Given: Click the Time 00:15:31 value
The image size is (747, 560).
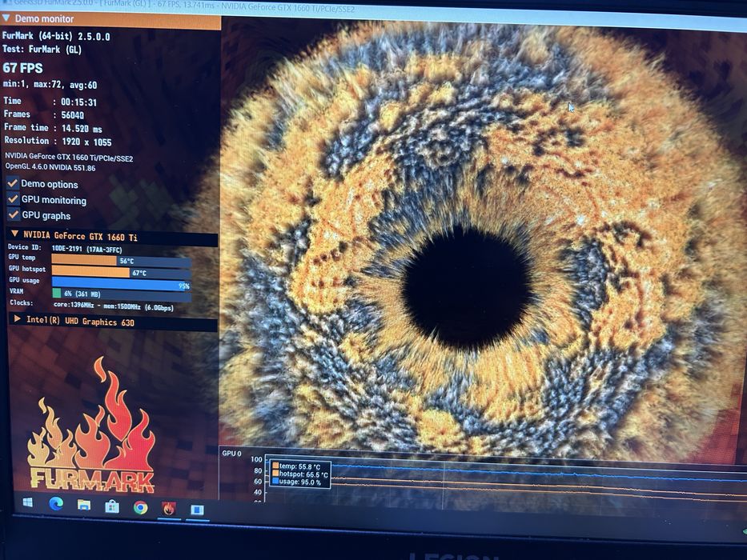Looking at the screenshot, I should [x=78, y=102].
